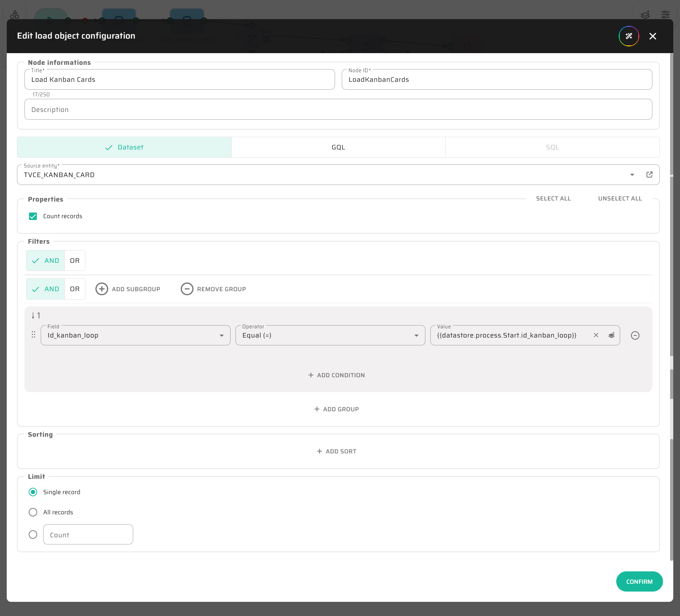Click the AI magic wand icon

pos(629,36)
